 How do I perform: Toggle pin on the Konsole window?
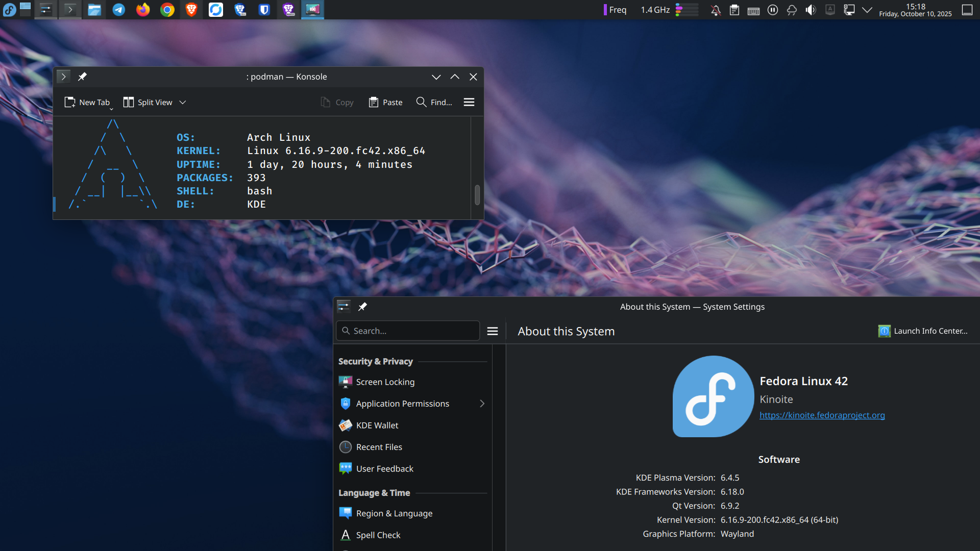click(x=82, y=77)
